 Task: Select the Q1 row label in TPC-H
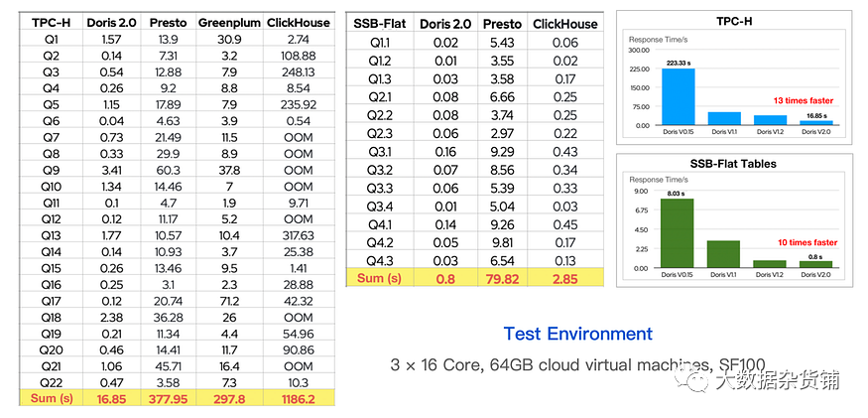pos(51,40)
